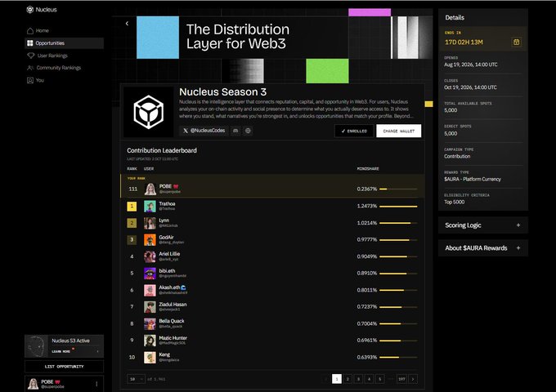This screenshot has width=556, height=392.
Task: Click the 'Magic Hunter' user name
Action: 173,338
